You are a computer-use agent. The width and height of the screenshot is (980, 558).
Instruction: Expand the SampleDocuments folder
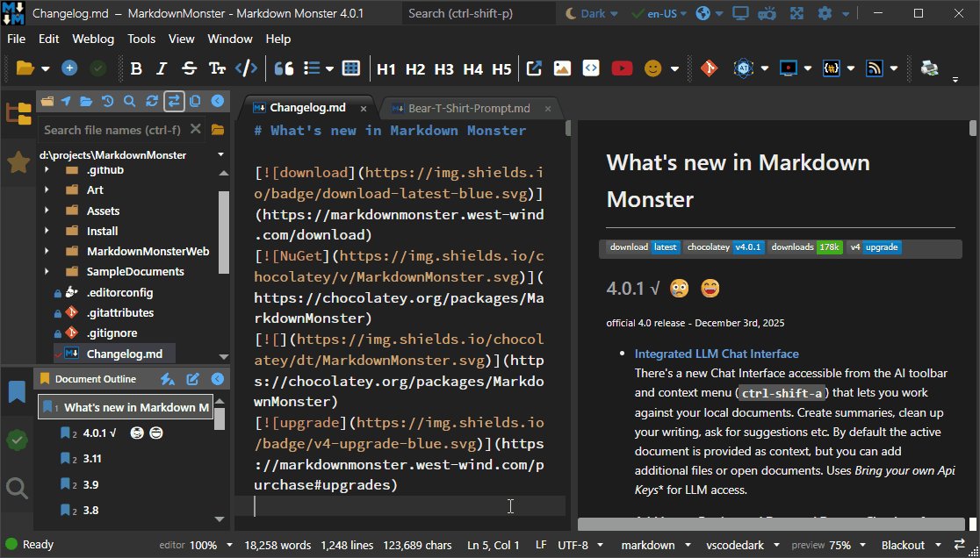[47, 271]
